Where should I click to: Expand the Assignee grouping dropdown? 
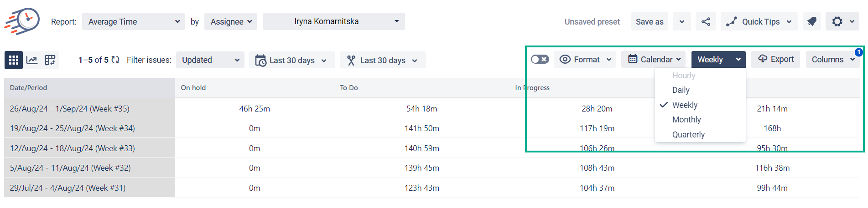[231, 22]
